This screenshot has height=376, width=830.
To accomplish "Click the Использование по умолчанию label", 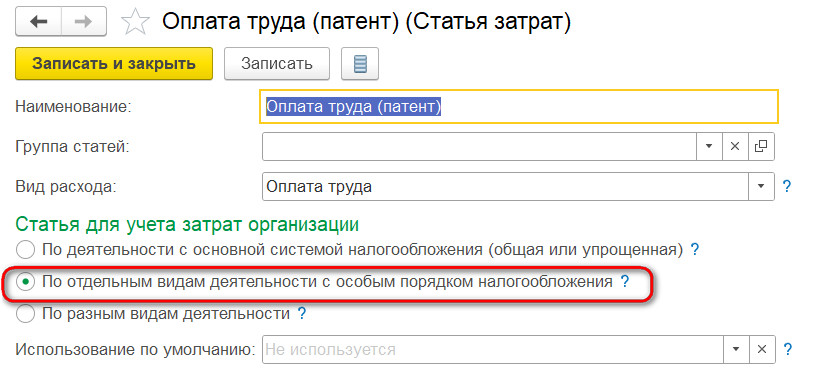I will tap(136, 350).
